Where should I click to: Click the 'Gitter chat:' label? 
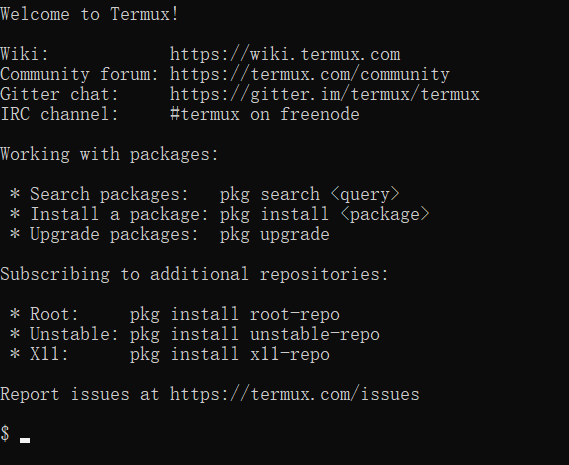point(59,94)
